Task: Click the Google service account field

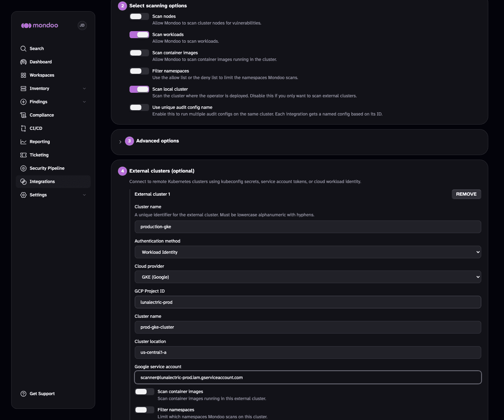Action: (308, 377)
